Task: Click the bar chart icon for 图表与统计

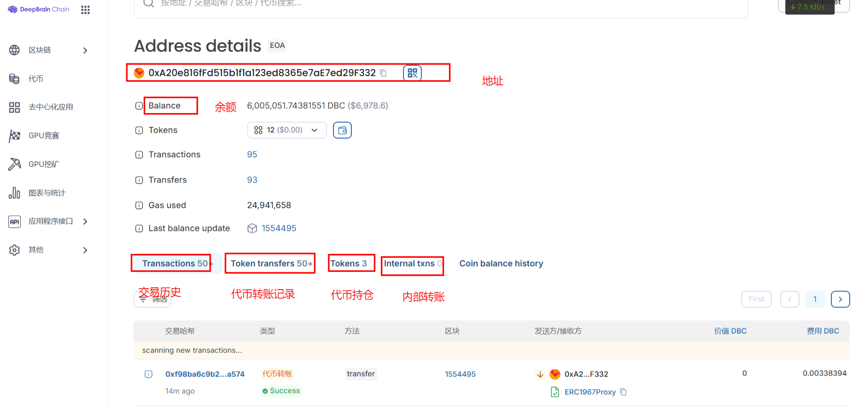Action: tap(15, 193)
